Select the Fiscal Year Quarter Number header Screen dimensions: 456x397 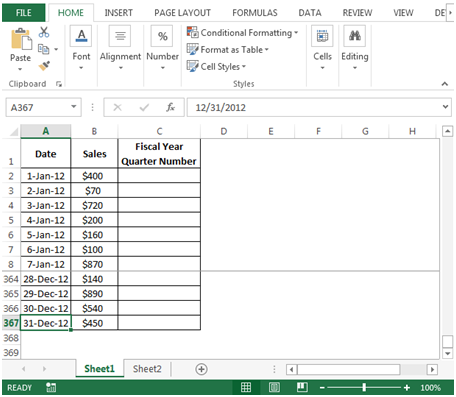pyautogui.click(x=159, y=153)
